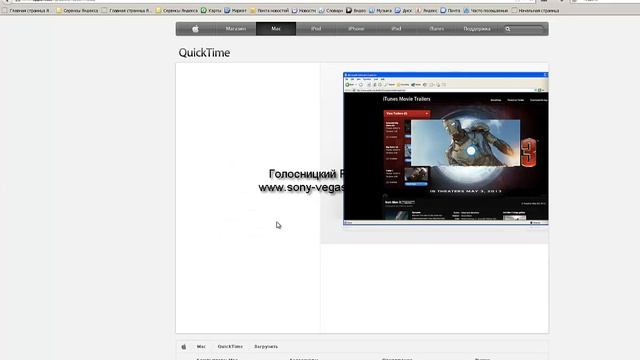Image resolution: width=640 pixels, height=360 pixels.
Task: Open the Словари bookmark
Action: (x=331, y=10)
